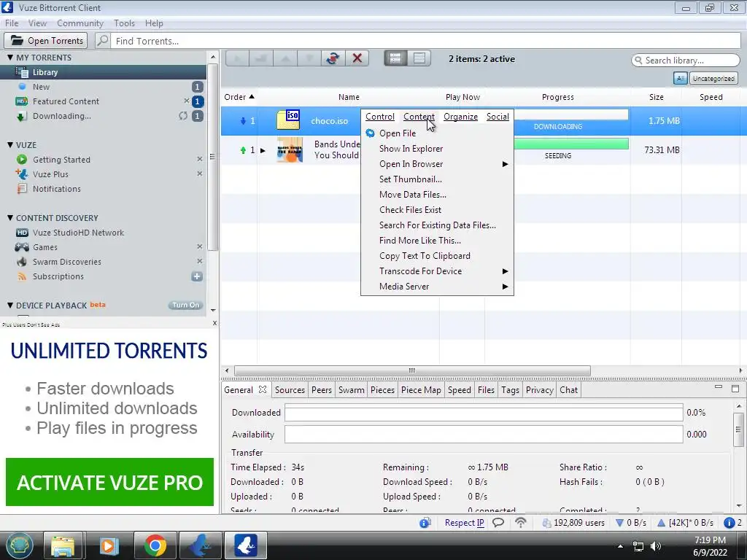Image resolution: width=747 pixels, height=560 pixels.
Task: Expand the Open In Browser submenu
Action: point(505,164)
